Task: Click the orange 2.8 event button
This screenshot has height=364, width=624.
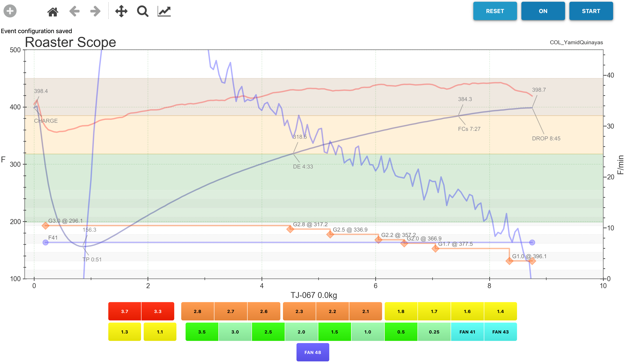Action: pos(197,311)
